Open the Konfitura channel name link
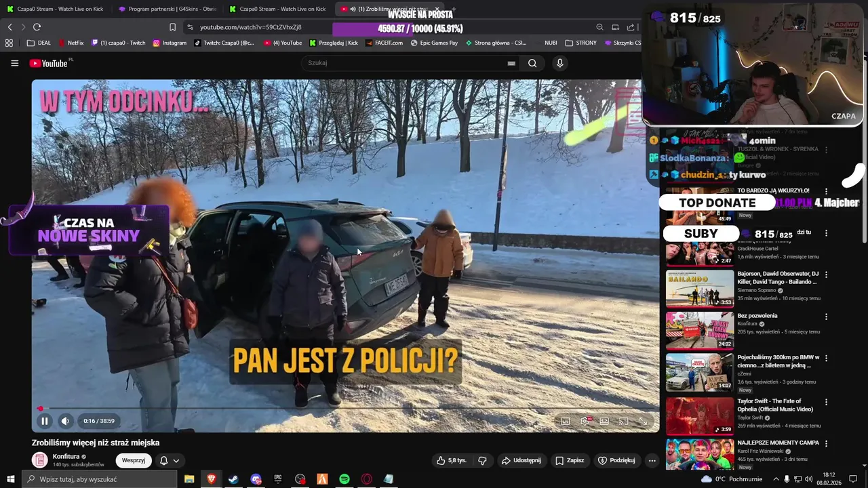868x488 pixels. [x=66, y=457]
